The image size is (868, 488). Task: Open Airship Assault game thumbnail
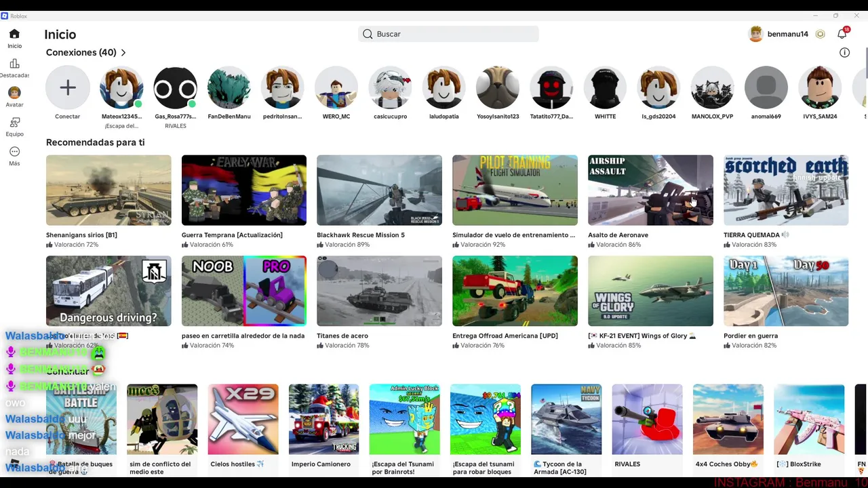pos(650,190)
